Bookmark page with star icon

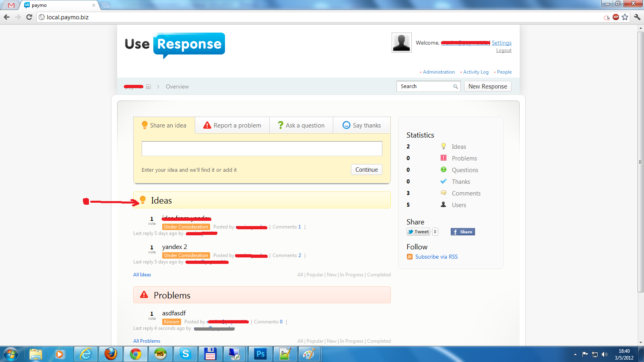point(625,17)
